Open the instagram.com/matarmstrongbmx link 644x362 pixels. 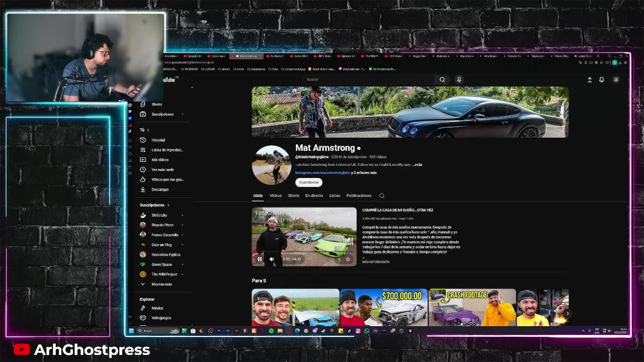pyautogui.click(x=323, y=172)
